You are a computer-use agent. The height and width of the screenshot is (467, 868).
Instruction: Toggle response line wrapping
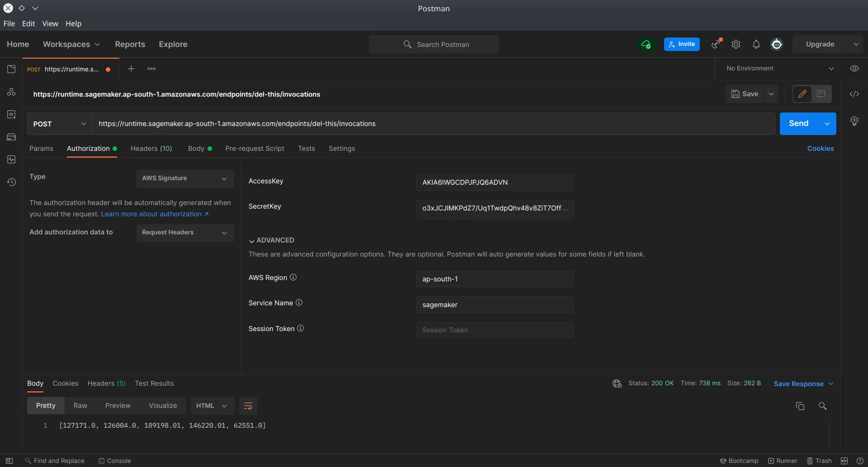coord(248,406)
